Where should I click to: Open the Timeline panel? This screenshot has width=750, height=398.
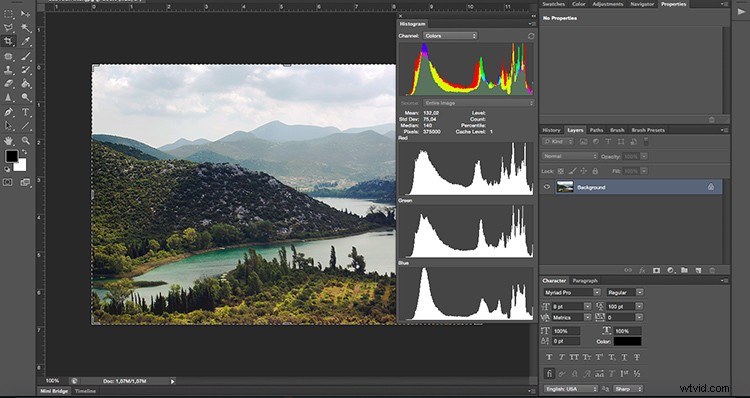[x=85, y=391]
